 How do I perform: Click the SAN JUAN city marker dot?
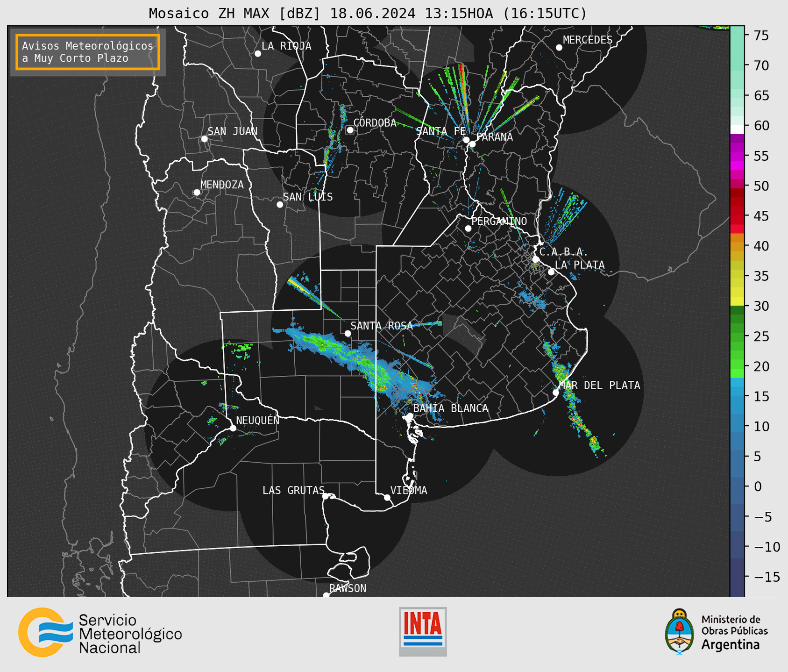[204, 139]
